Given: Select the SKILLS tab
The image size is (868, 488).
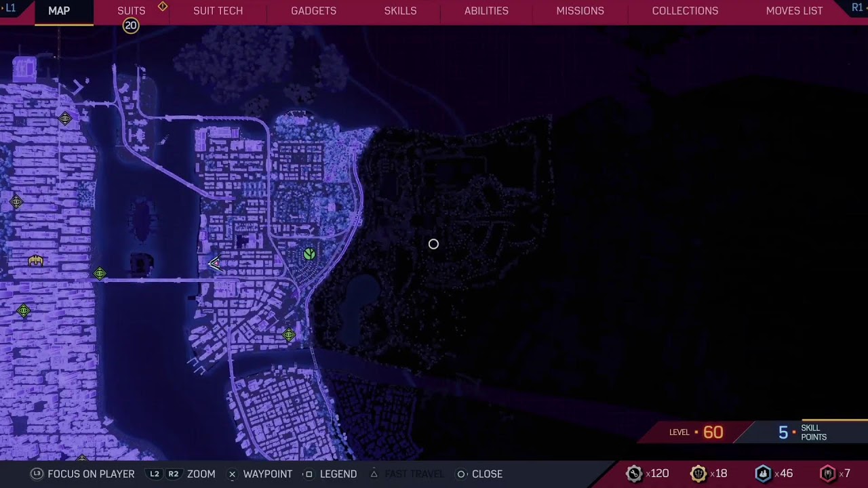Looking at the screenshot, I should pyautogui.click(x=400, y=11).
